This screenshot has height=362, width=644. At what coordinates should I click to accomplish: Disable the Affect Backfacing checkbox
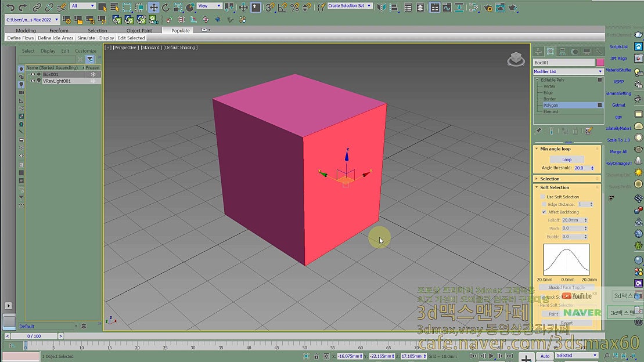tap(544, 212)
